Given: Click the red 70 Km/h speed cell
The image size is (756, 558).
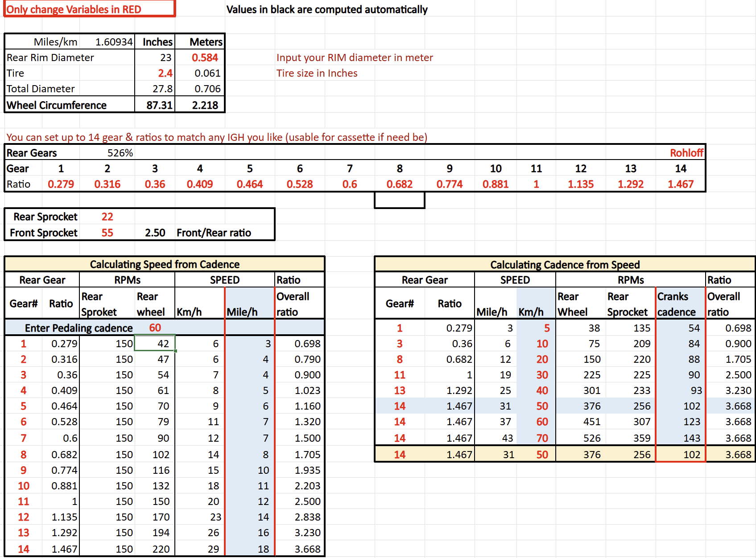Looking at the screenshot, I should pyautogui.click(x=541, y=438).
